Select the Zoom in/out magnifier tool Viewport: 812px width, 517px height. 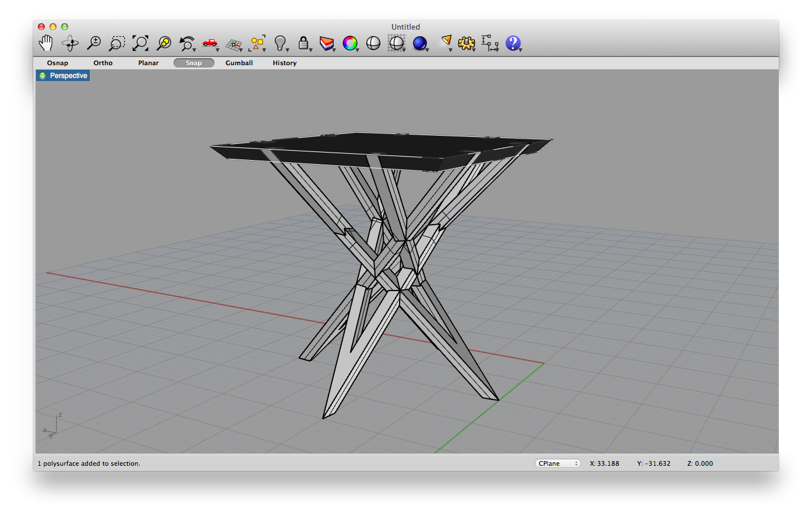[93, 43]
